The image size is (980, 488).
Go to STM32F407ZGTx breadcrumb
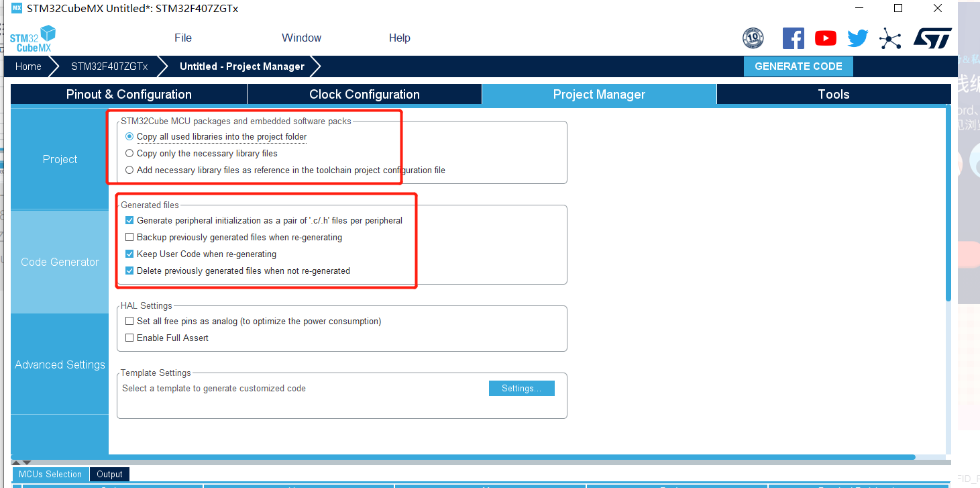(109, 66)
